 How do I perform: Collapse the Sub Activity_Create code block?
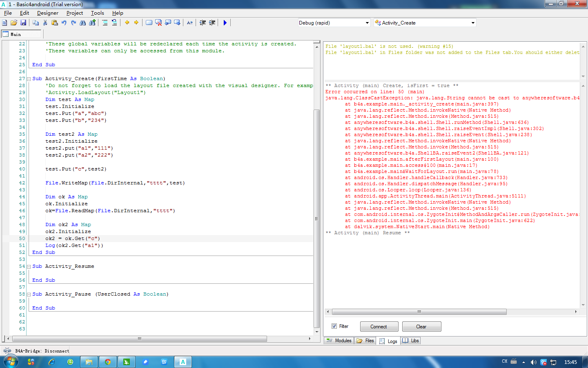(29, 79)
